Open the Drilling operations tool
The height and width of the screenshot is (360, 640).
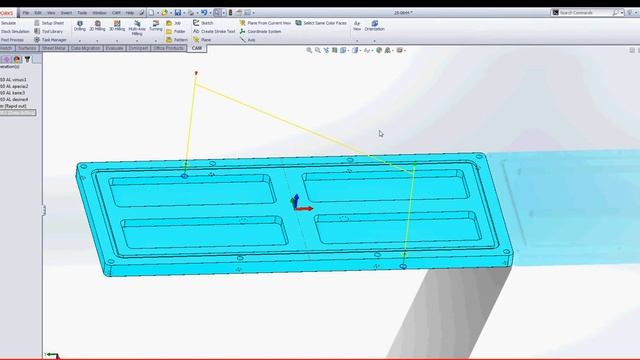[80, 26]
